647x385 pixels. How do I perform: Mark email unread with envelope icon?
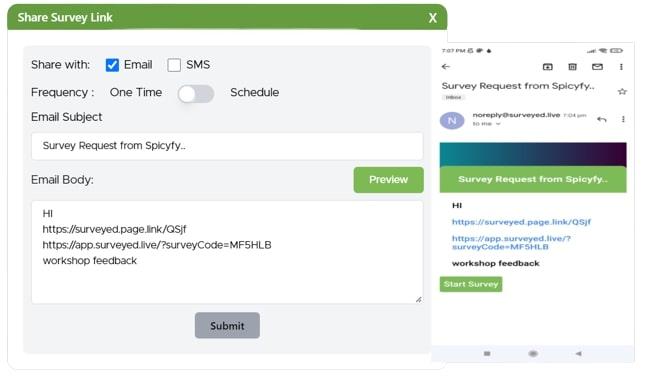(x=597, y=67)
